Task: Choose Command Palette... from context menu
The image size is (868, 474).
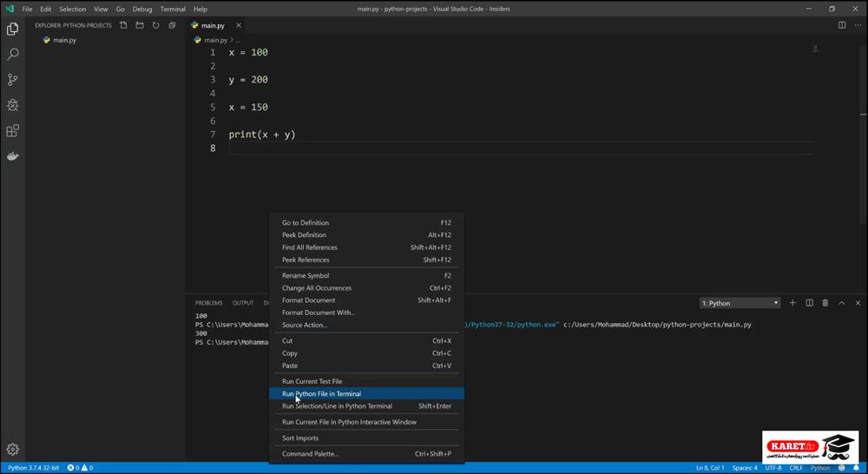Action: [x=366, y=453]
